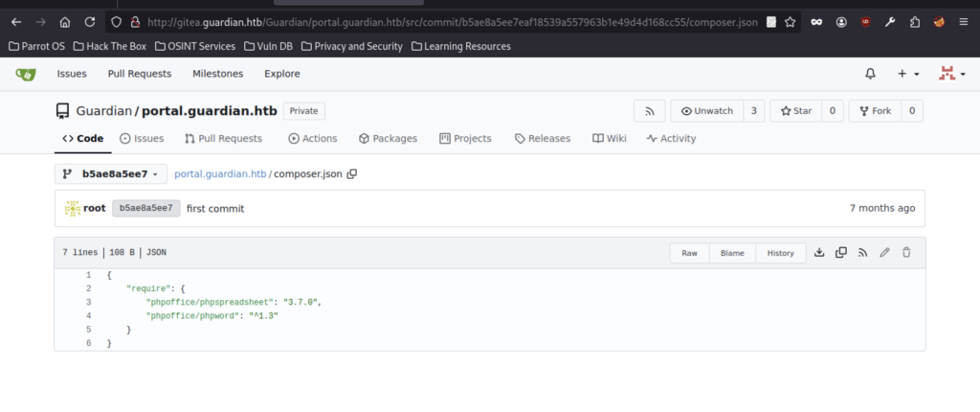Viewport: 980px width, 412px height.
Task: Bookmark this page with the star icon
Action: tap(791, 21)
